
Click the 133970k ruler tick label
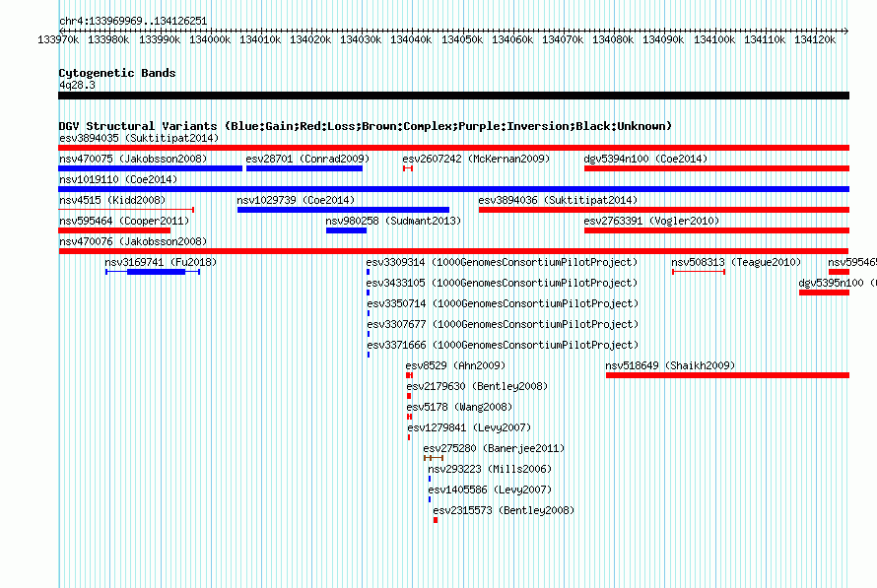tap(58, 39)
